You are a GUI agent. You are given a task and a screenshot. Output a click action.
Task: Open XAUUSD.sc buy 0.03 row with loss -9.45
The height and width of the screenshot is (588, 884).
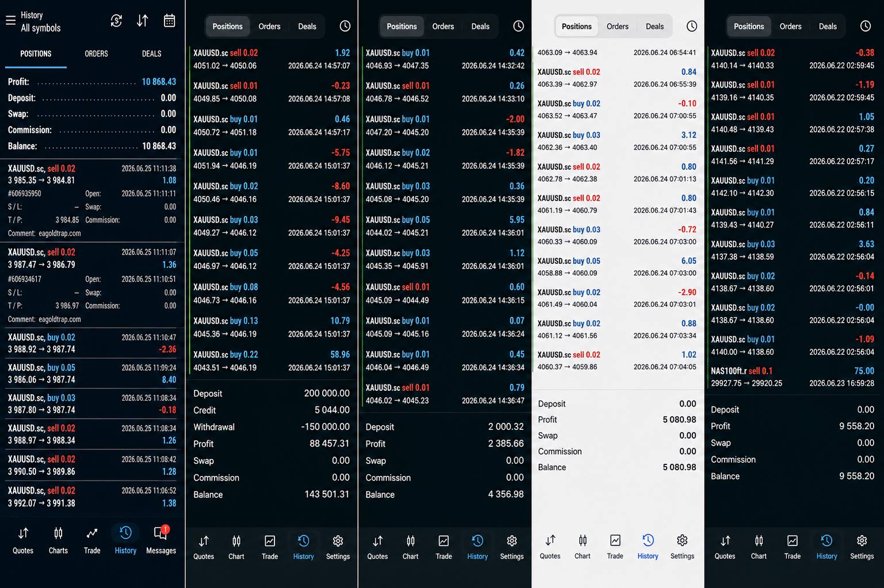tap(271, 226)
